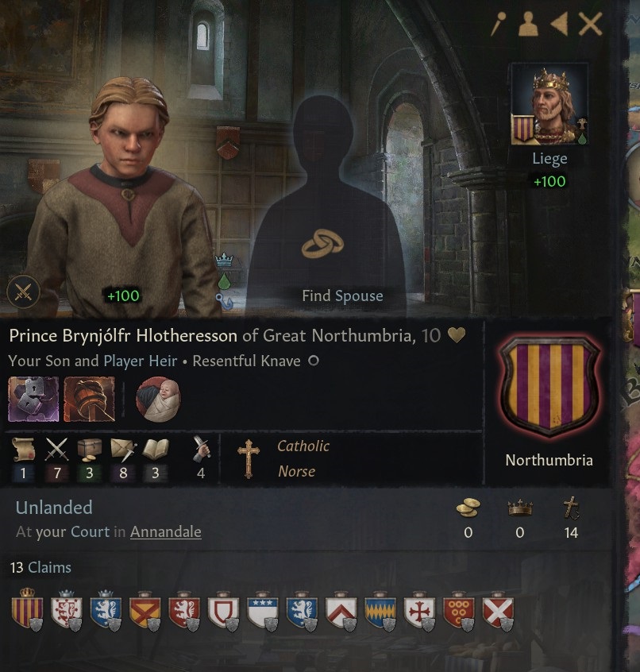The image size is (640, 672).
Task: Click the Catholic cross faith icon
Action: pyautogui.click(x=249, y=458)
